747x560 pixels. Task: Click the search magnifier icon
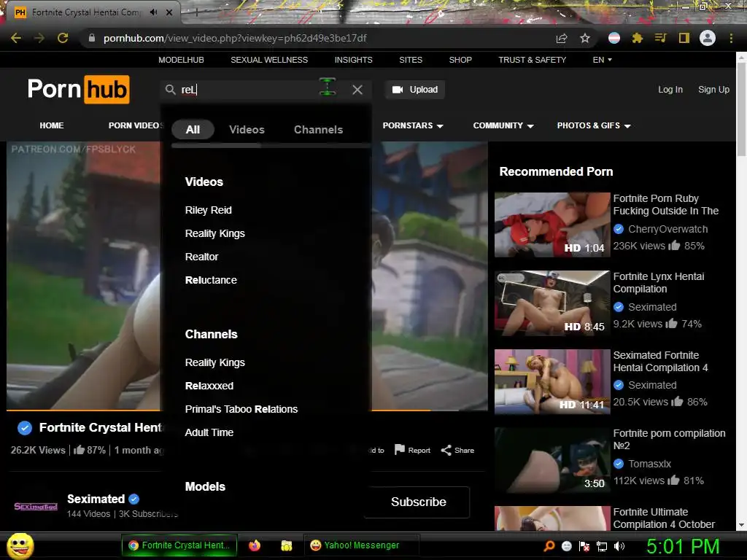(170, 90)
